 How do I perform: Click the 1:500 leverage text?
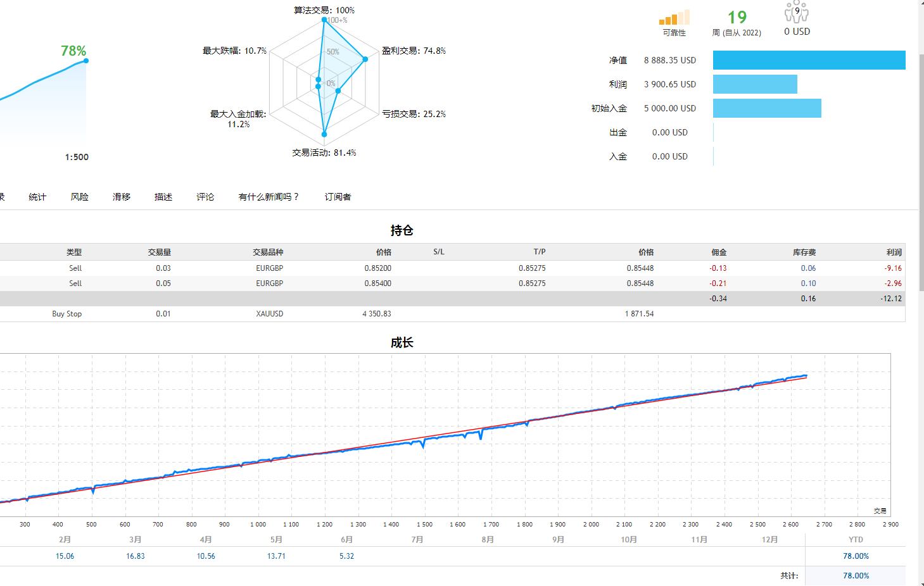[x=77, y=157]
